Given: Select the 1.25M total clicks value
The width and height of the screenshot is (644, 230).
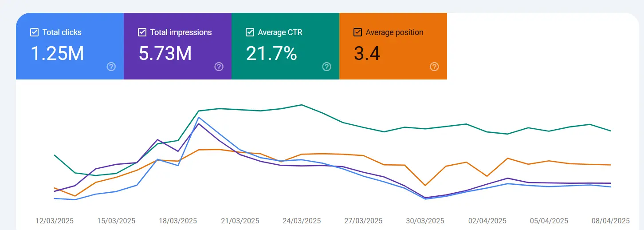Looking at the screenshot, I should pyautogui.click(x=57, y=54).
